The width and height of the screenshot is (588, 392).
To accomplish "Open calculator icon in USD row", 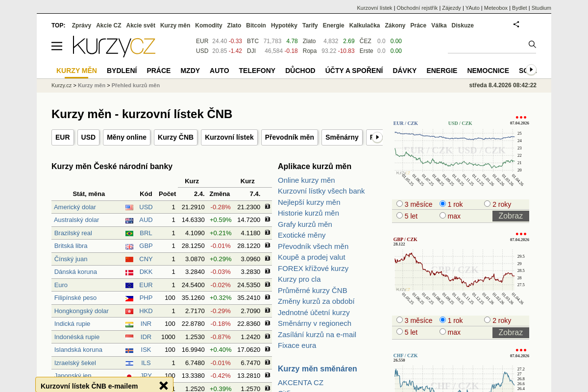I will pyautogui.click(x=268, y=207).
